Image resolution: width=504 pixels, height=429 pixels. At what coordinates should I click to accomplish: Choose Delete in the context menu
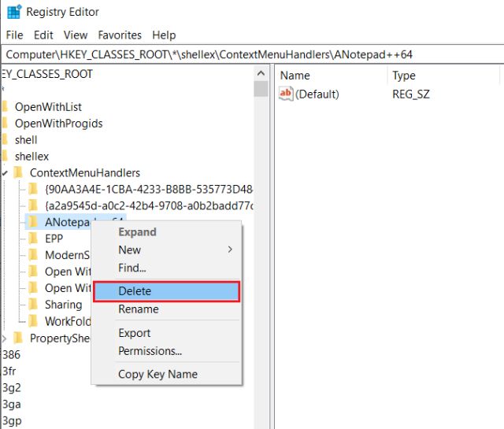[x=166, y=291]
